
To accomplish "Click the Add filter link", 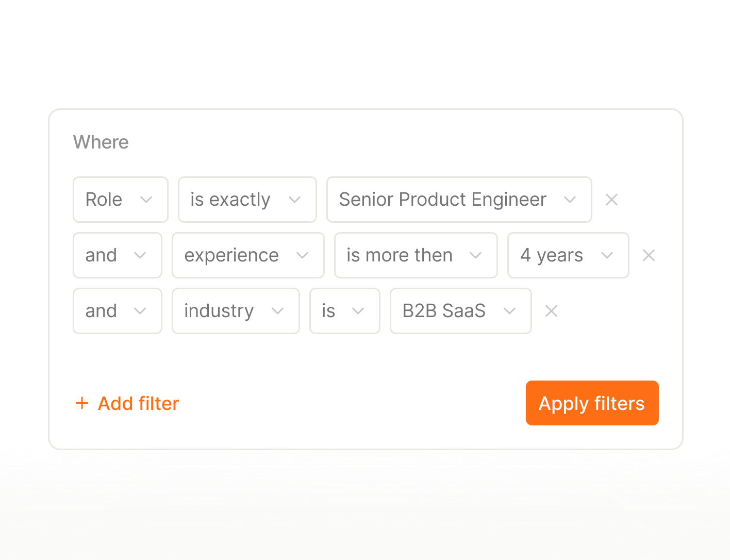I will click(138, 403).
